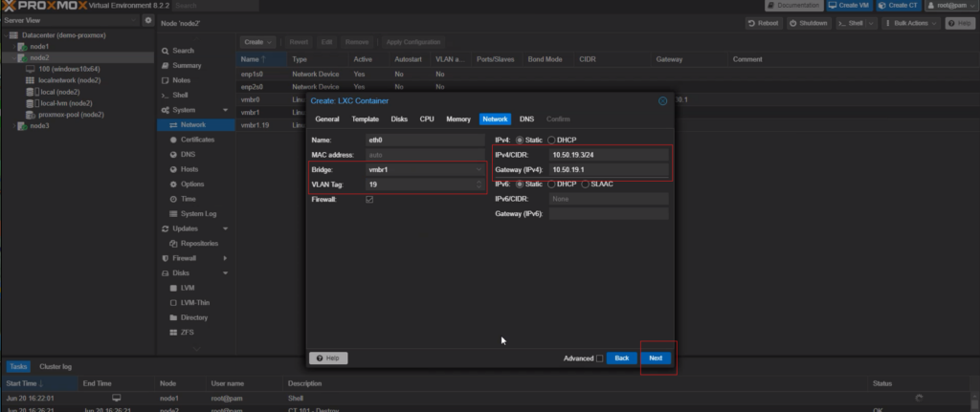Select the IPv6 SLAAC radio button
This screenshot has width=980, height=412.
tap(585, 184)
